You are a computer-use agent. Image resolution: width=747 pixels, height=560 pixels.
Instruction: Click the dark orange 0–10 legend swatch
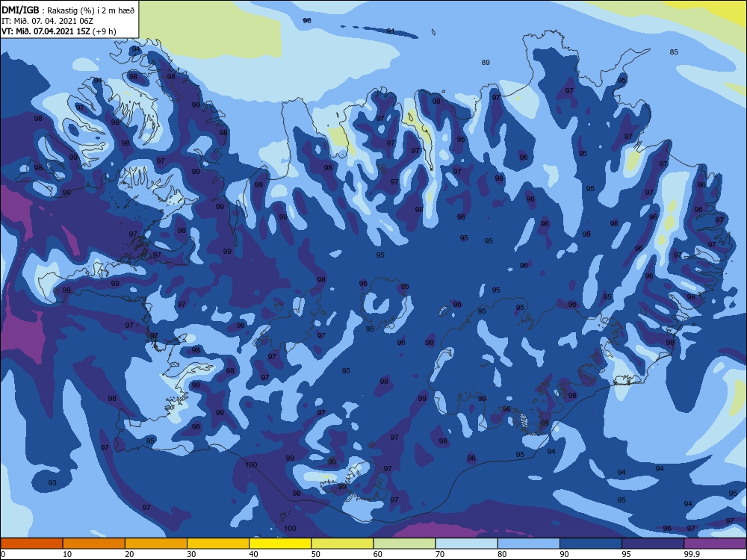31,544
